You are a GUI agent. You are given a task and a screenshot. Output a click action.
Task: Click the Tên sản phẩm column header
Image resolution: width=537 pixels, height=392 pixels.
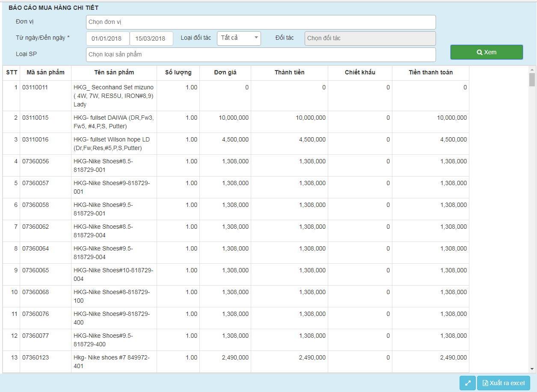(x=114, y=73)
